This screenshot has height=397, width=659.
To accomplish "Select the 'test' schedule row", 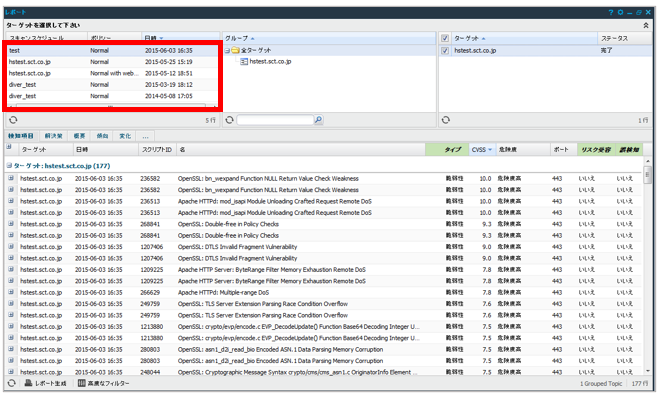I will point(112,50).
